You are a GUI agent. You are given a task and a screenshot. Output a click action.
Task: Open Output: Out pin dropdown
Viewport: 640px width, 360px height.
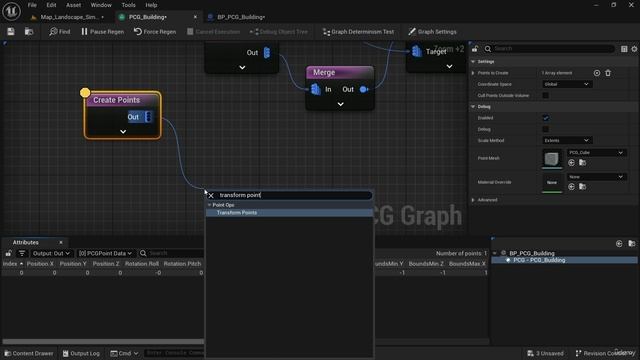[x=51, y=253]
